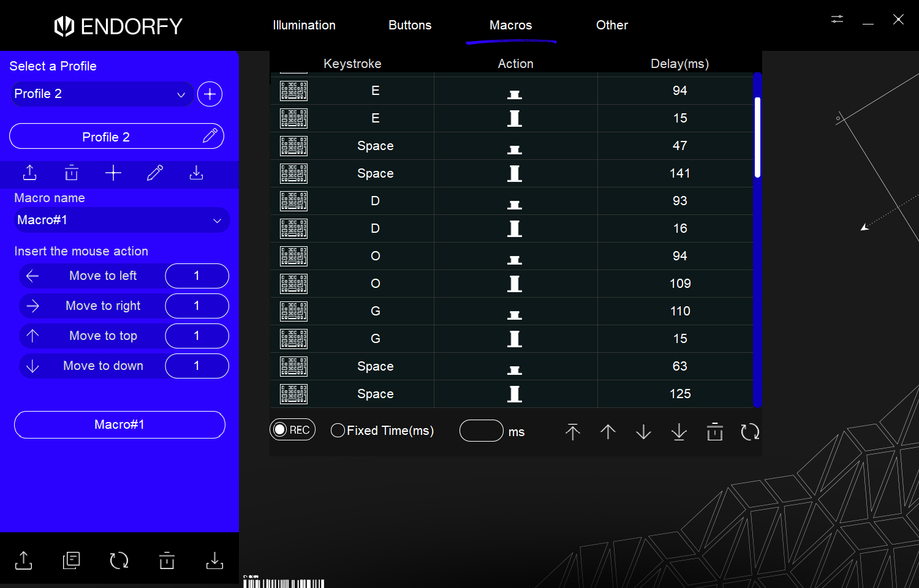This screenshot has height=588, width=919.
Task: Click the copy profile icon in bottom bar
Action: tap(71, 560)
